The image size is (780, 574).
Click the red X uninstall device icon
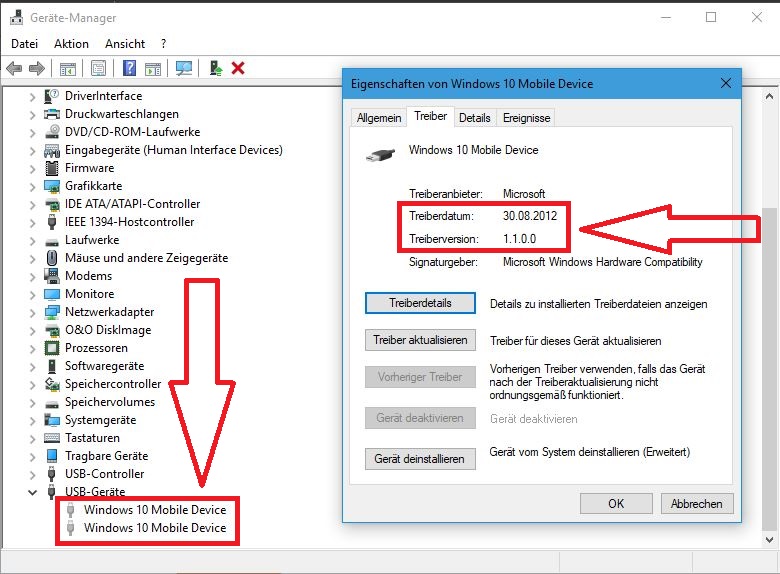[238, 68]
